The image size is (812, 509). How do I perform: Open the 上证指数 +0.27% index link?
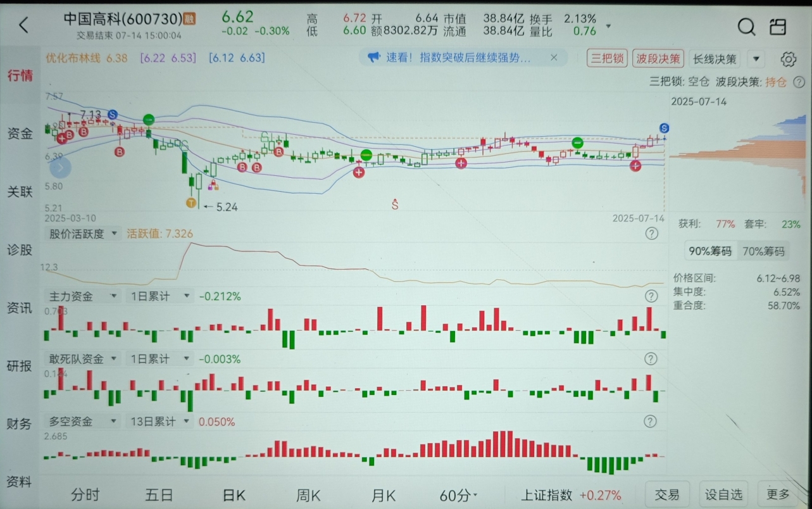click(x=571, y=495)
